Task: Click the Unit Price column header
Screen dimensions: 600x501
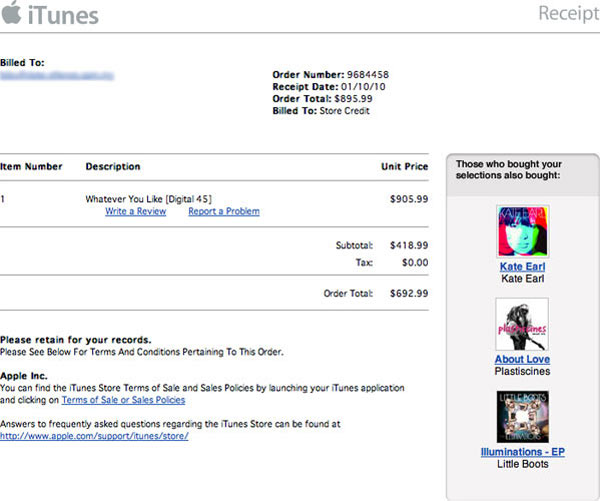Action: point(404,166)
